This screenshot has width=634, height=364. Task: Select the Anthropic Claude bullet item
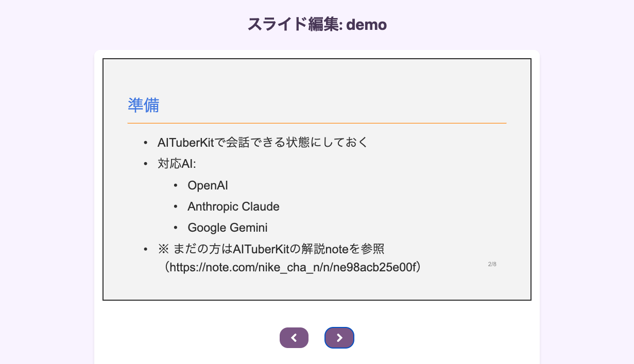233,206
